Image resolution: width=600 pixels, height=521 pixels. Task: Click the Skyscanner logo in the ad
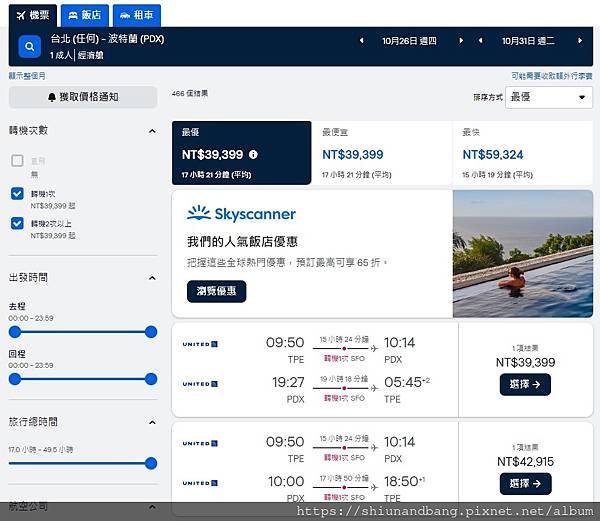click(x=241, y=214)
